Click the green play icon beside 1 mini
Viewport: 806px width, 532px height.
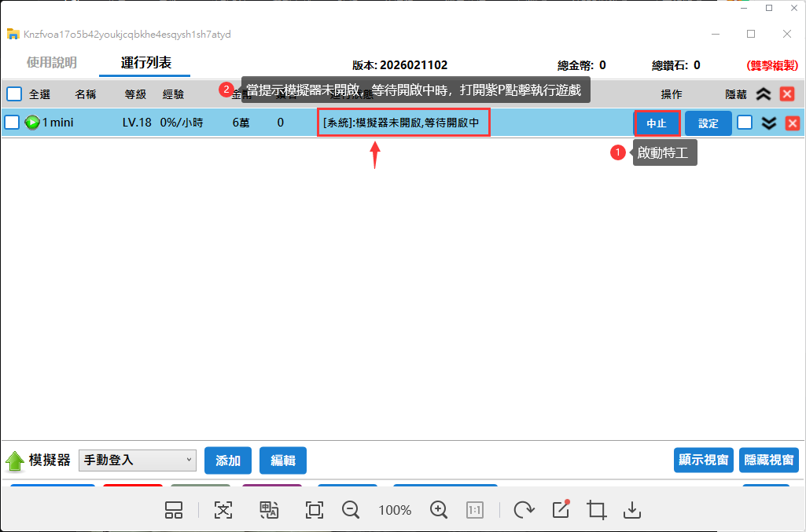32,123
